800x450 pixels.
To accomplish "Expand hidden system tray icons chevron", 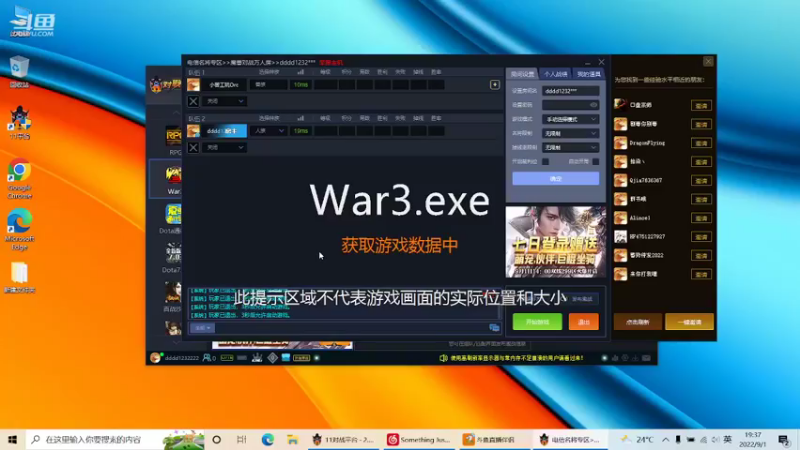I will pos(665,439).
